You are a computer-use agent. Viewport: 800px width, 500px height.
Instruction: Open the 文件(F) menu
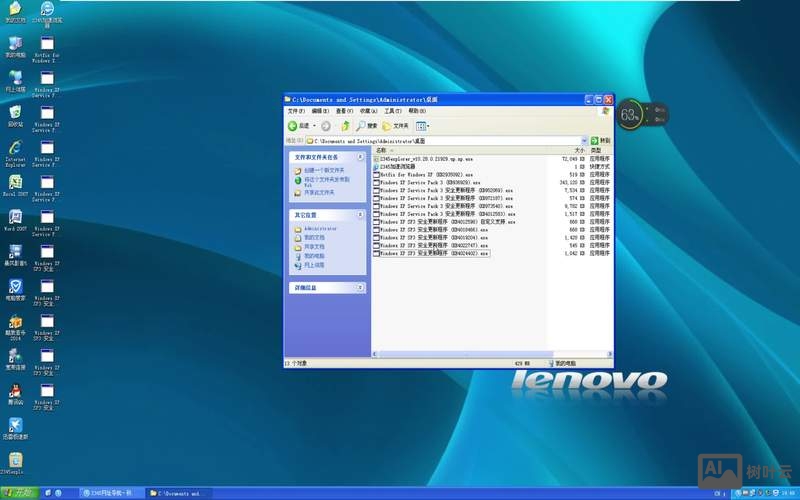click(x=297, y=111)
